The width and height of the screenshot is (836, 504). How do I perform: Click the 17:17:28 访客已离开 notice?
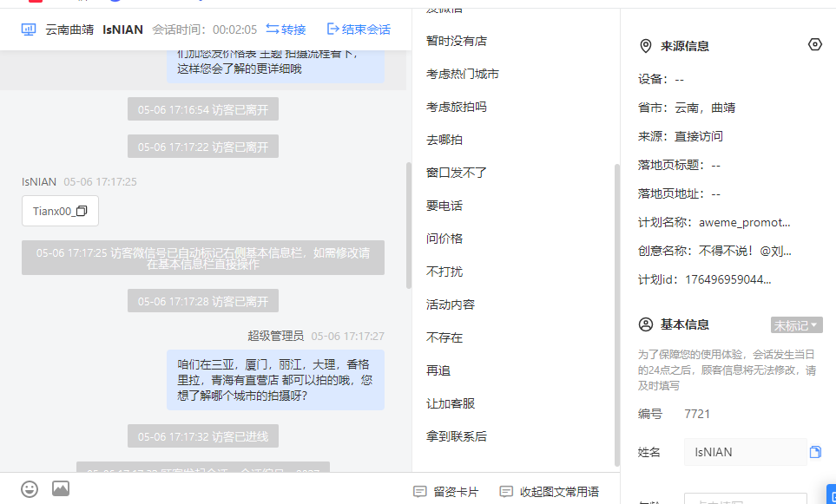(x=203, y=301)
